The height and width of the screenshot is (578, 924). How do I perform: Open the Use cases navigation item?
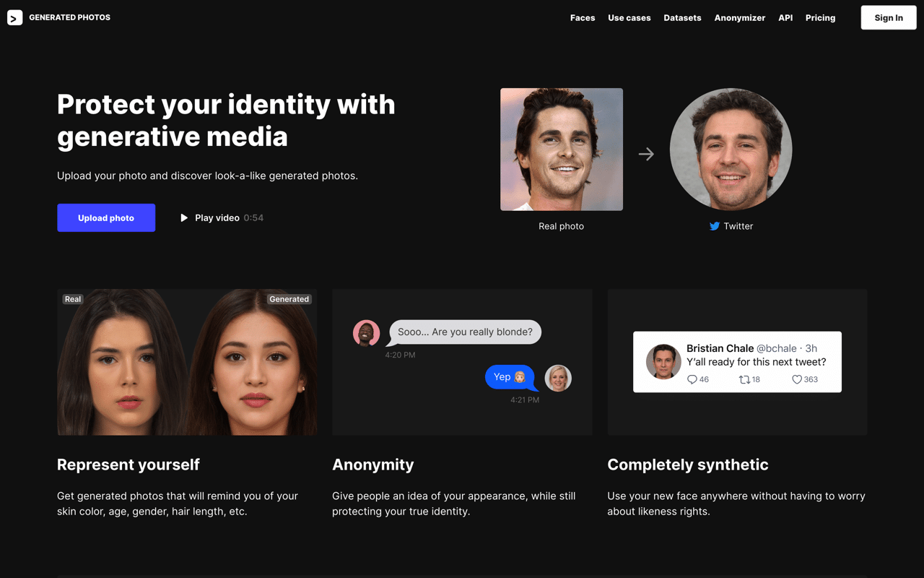tap(629, 18)
